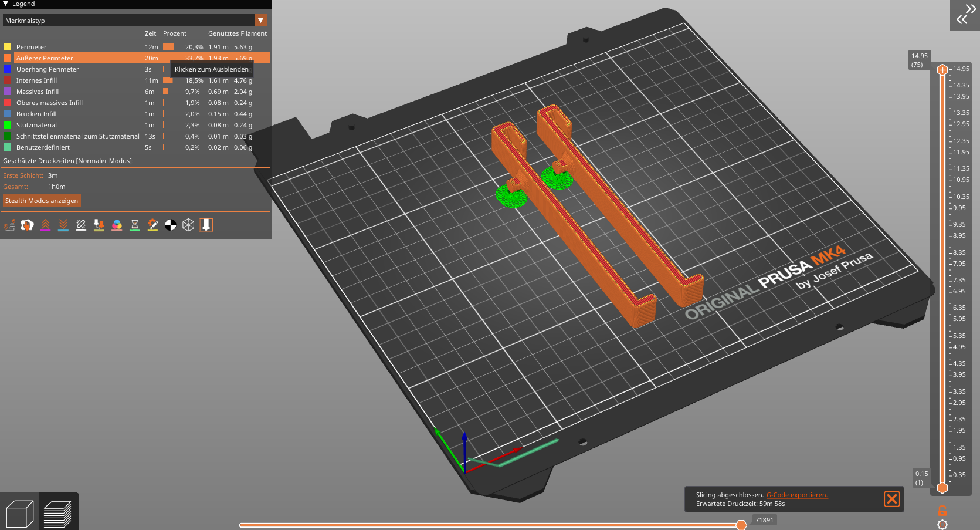Click Stealth Modus anzeigen button
This screenshot has height=530, width=980.
coord(42,201)
